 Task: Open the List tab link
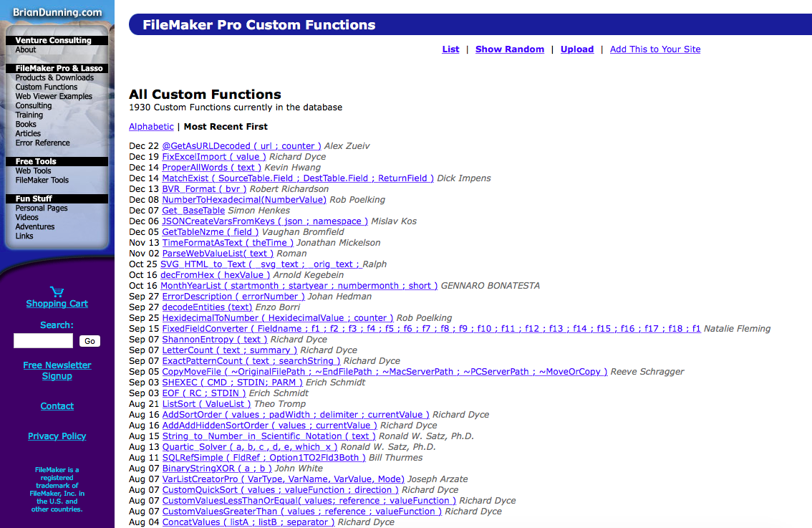click(450, 49)
